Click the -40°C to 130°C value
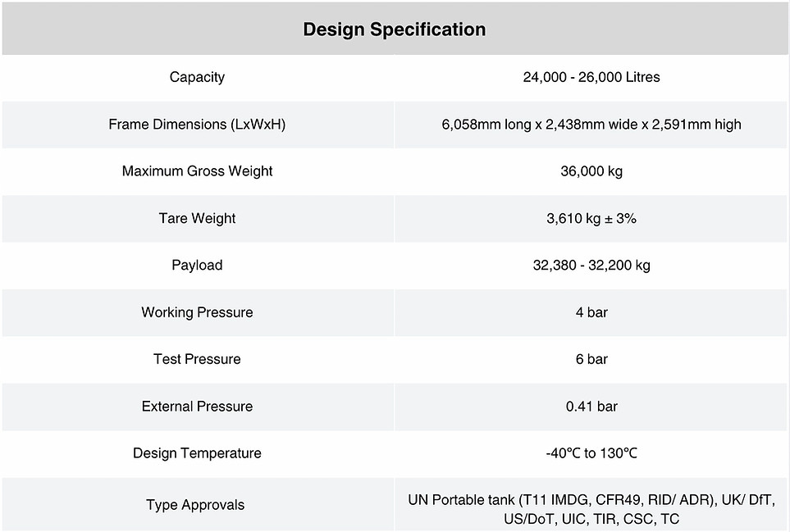This screenshot has height=532, width=790. (x=591, y=453)
